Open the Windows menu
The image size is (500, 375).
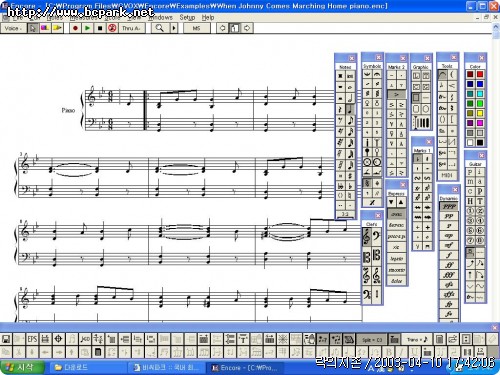(161, 17)
